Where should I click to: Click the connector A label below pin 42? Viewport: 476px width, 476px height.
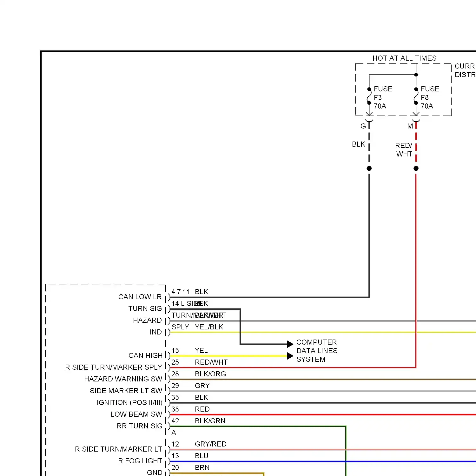(x=174, y=433)
